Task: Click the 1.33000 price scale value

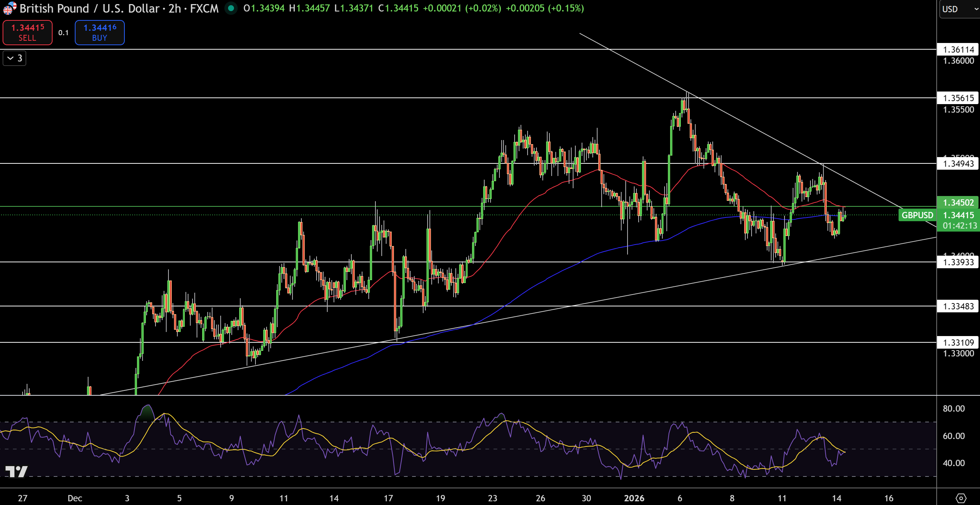Action: [x=958, y=353]
